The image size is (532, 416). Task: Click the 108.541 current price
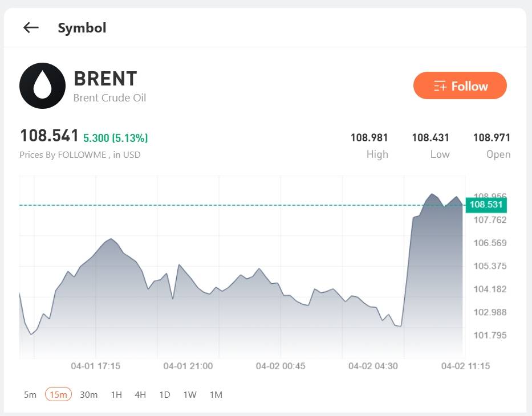(49, 136)
